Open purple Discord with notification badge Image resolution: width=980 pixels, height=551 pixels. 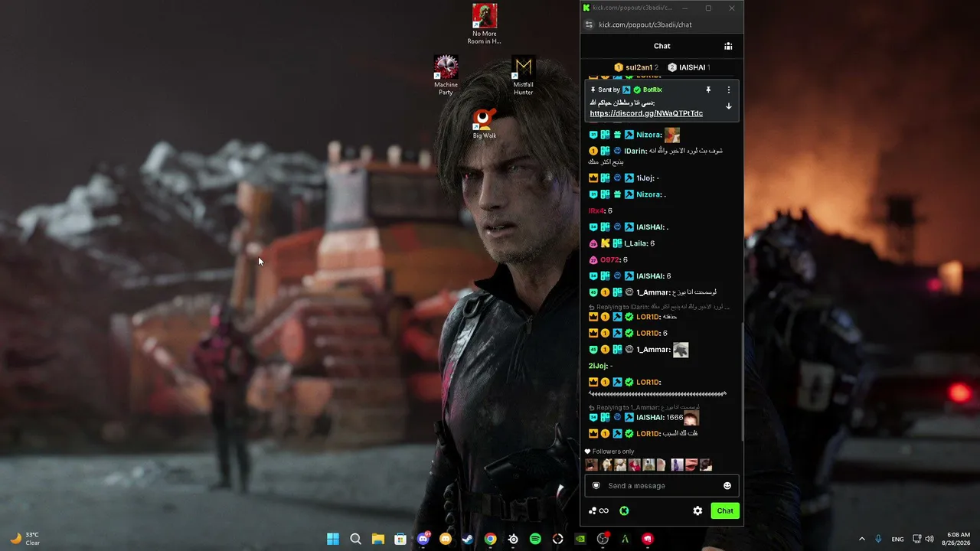423,539
